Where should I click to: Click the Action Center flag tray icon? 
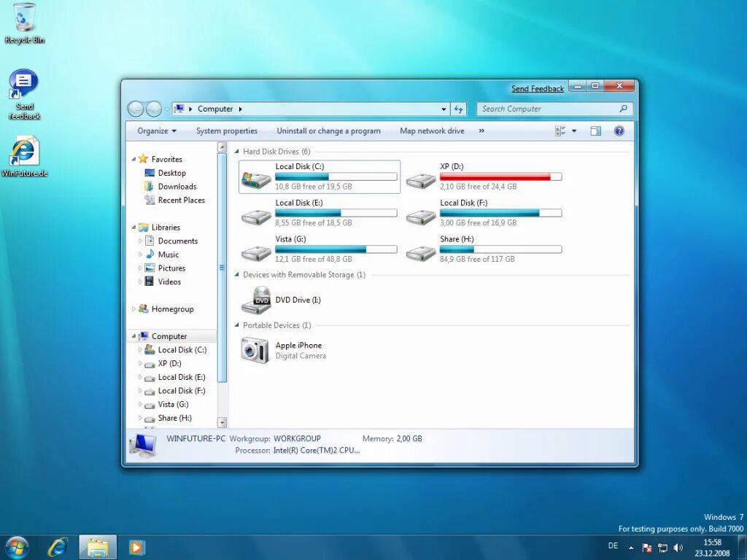647,548
